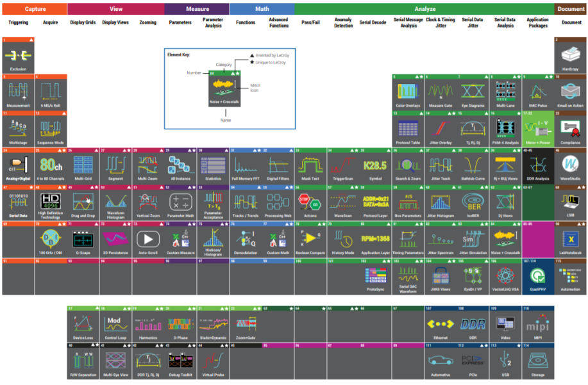Select the Math category tab
The image size is (588, 385).
262,9
